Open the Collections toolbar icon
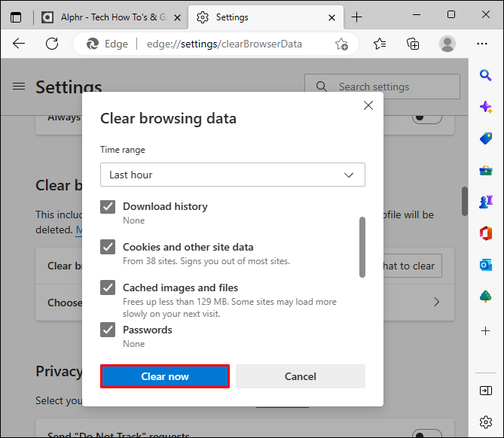This screenshot has height=438, width=504. tap(413, 44)
